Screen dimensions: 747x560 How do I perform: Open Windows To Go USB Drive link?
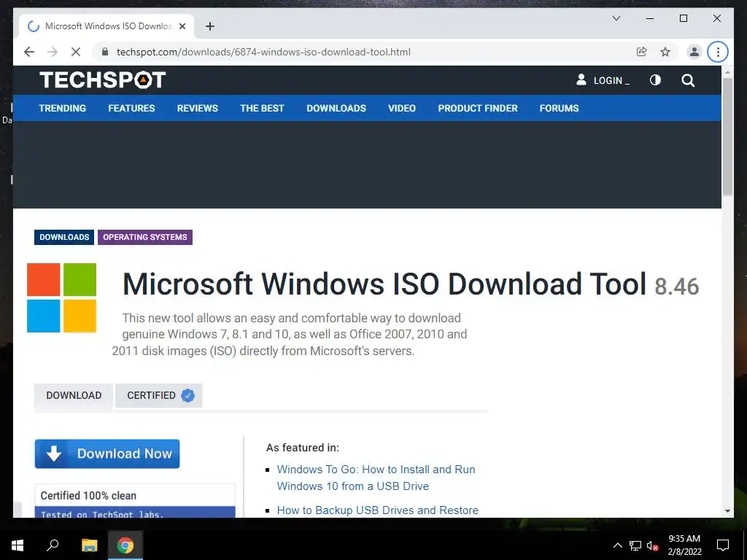click(x=376, y=478)
